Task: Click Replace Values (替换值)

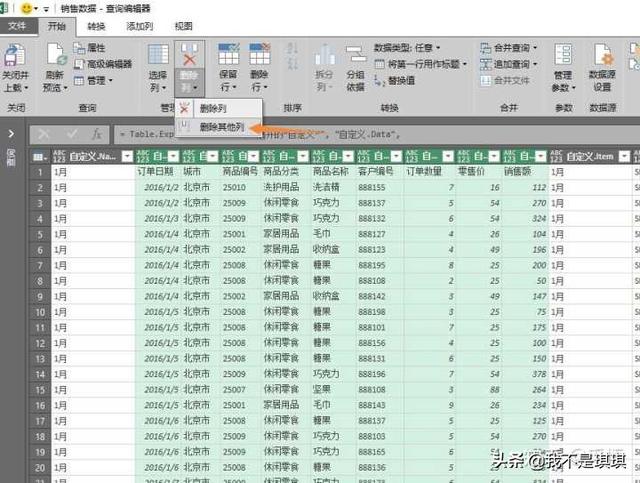Action: (x=394, y=80)
